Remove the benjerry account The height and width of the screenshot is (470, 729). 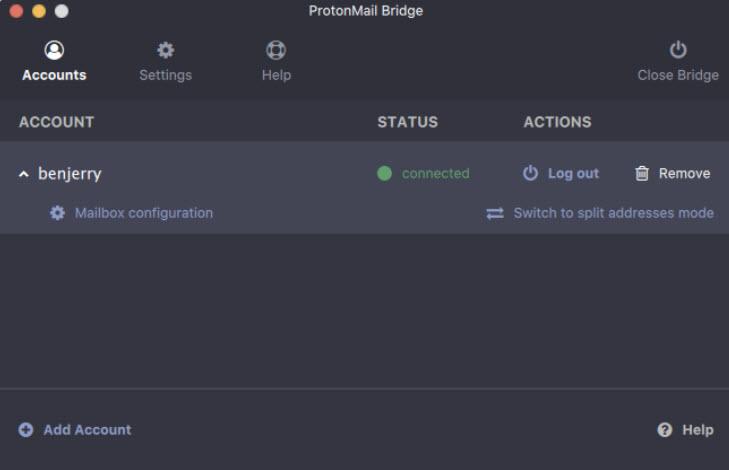(x=684, y=173)
